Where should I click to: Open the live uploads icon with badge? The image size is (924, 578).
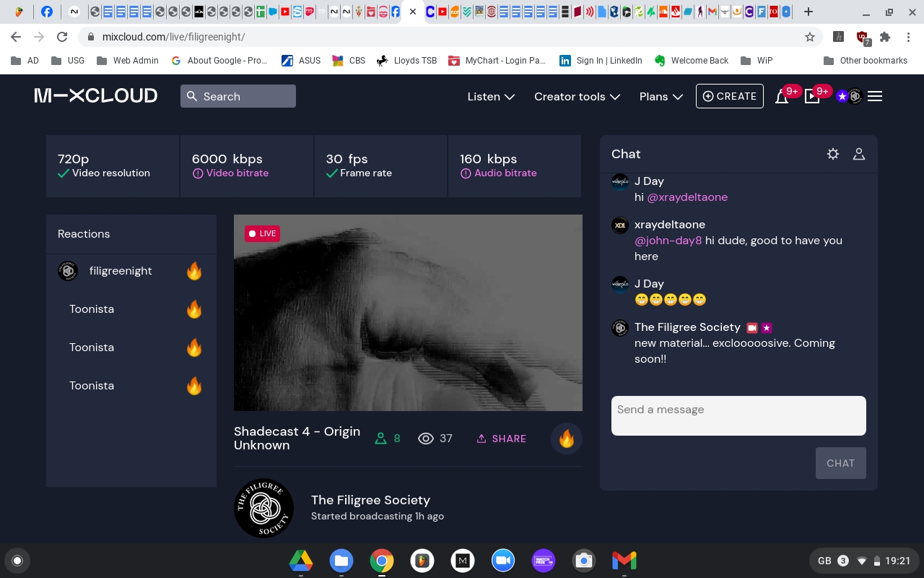pos(812,97)
